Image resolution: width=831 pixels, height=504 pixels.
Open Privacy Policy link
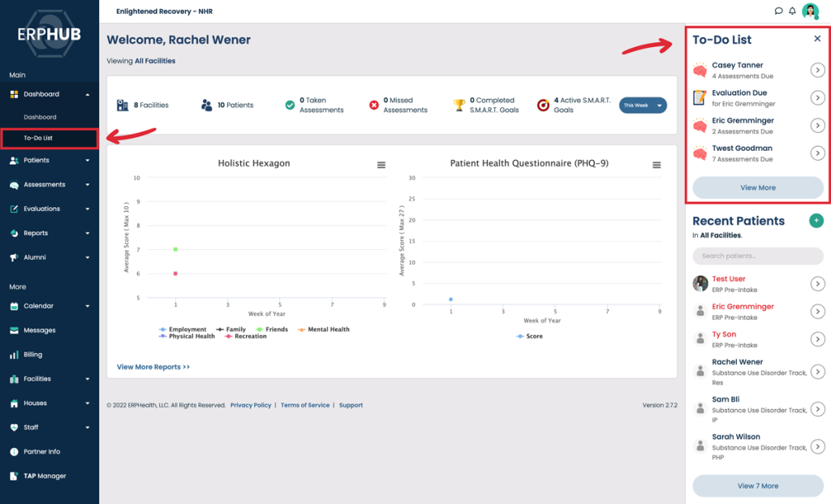251,405
